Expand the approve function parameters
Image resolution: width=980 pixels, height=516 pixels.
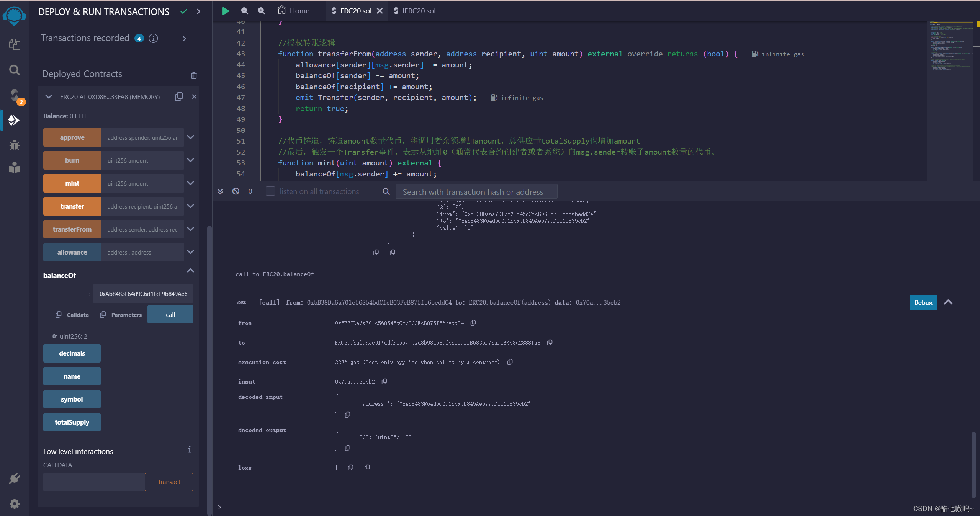click(190, 137)
